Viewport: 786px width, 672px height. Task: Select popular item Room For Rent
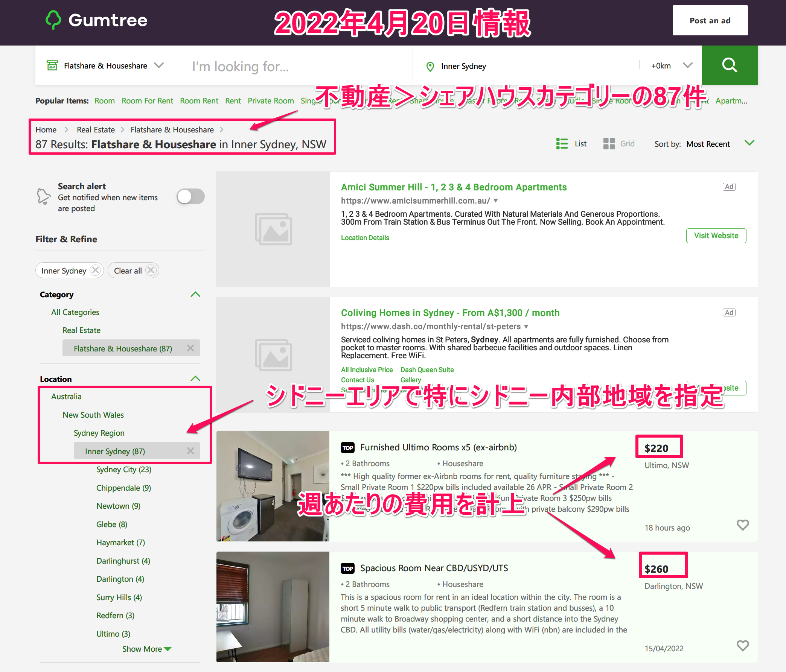click(147, 101)
